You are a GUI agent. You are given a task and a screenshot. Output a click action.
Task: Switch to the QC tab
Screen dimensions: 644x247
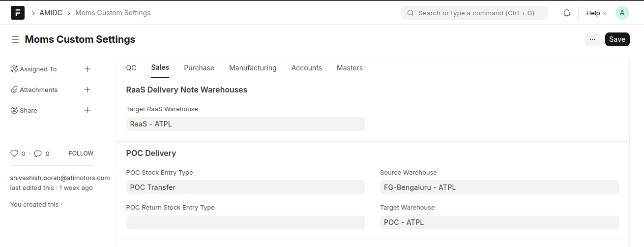coord(131,68)
